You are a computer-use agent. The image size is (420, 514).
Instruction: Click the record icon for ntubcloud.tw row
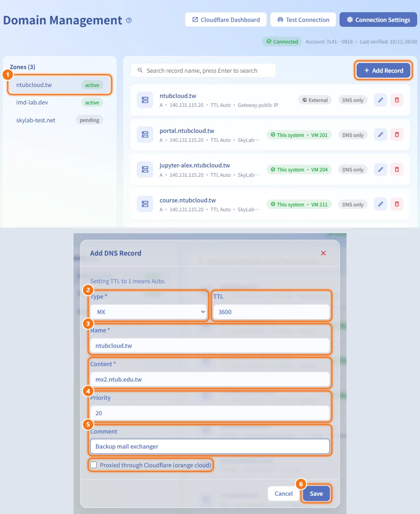point(145,100)
